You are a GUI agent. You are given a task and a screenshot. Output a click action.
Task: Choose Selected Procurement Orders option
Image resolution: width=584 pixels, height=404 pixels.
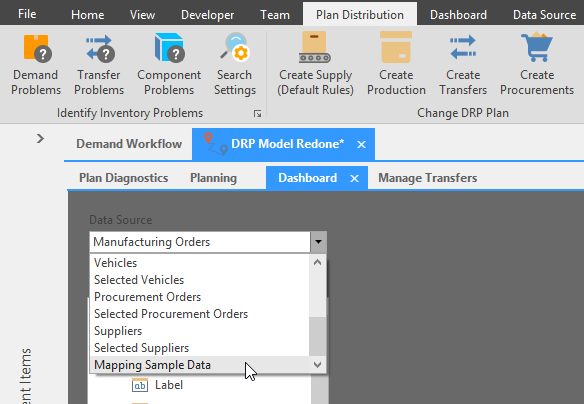click(x=200, y=314)
